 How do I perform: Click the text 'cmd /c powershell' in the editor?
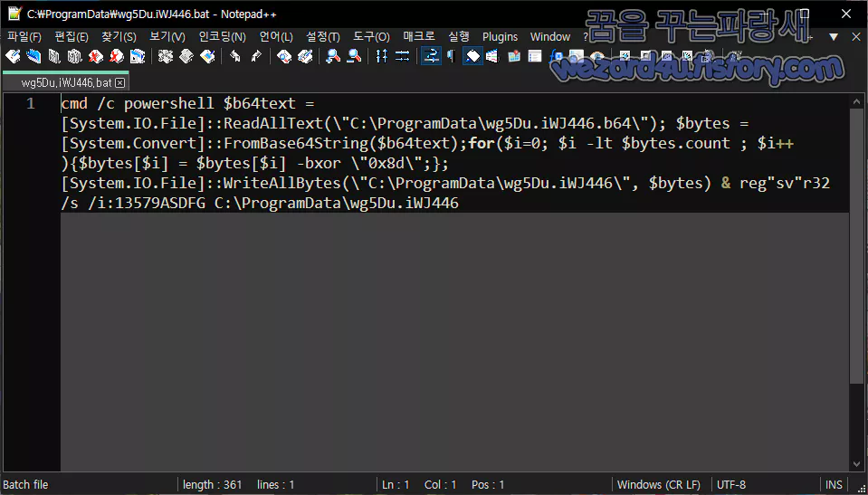pyautogui.click(x=138, y=103)
